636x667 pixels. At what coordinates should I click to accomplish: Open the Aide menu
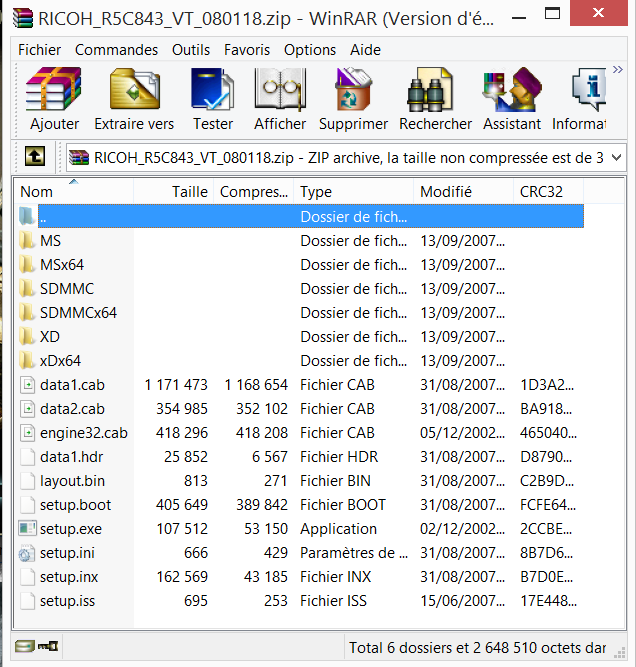(365, 50)
